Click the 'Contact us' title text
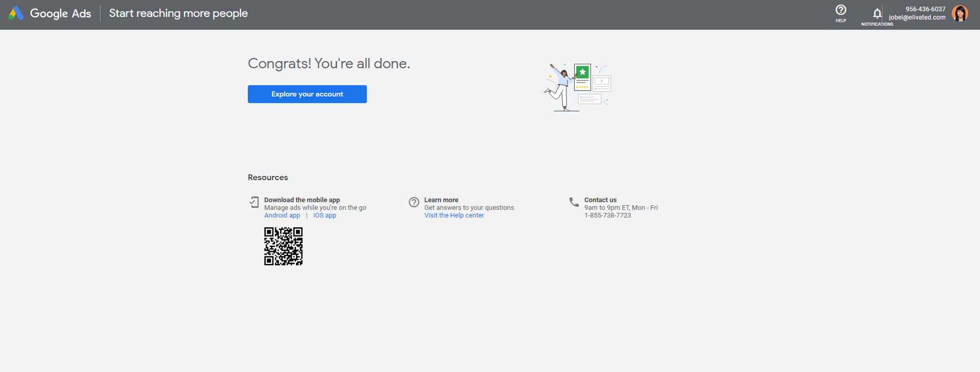 coord(600,200)
